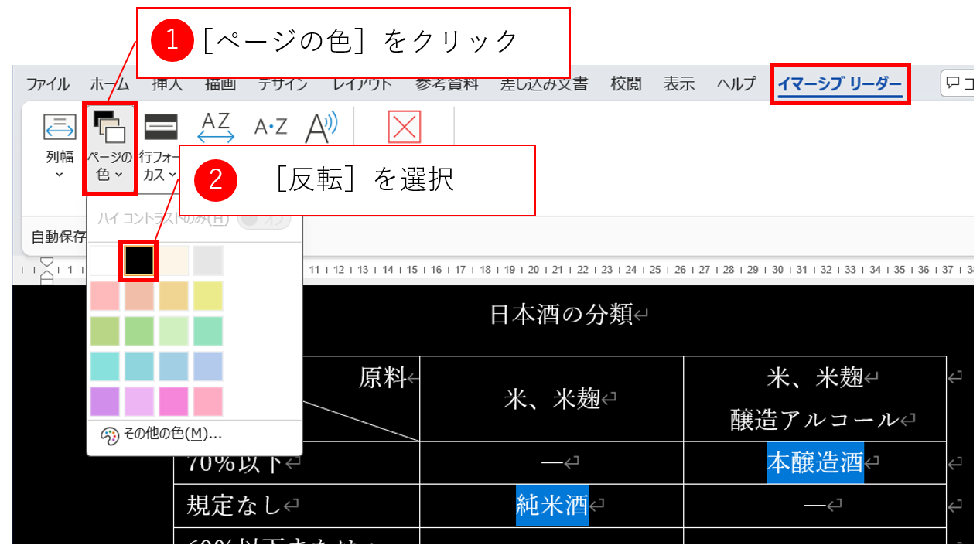Screen dimensions: 980x552
Task: Switch to the イマーシブ リーダー tab
Action: point(839,83)
